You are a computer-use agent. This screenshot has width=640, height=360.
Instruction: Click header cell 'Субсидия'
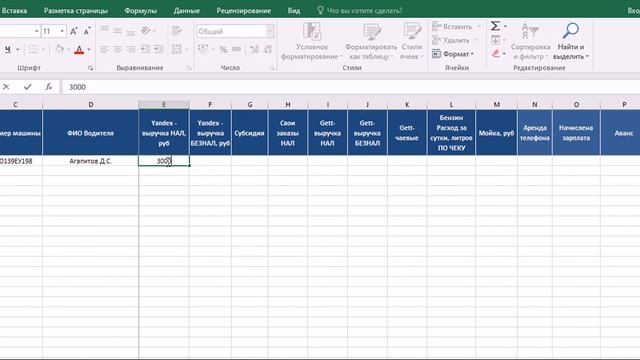(249, 133)
